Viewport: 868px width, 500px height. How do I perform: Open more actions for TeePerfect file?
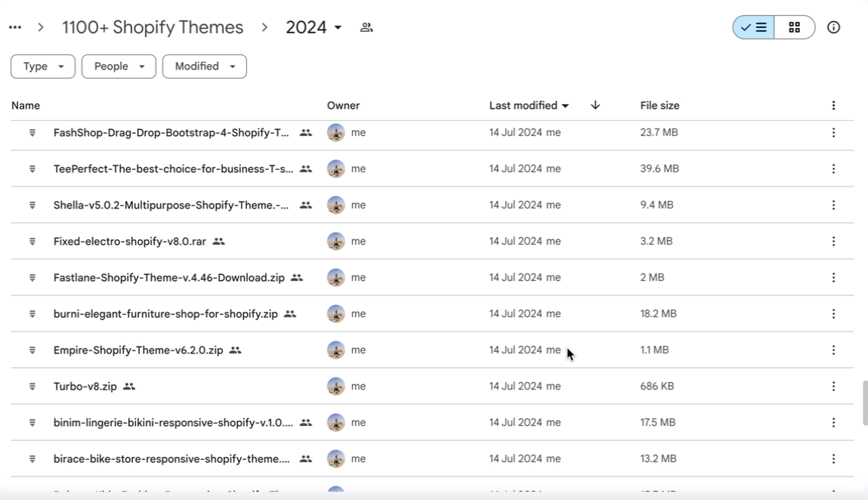[834, 169]
